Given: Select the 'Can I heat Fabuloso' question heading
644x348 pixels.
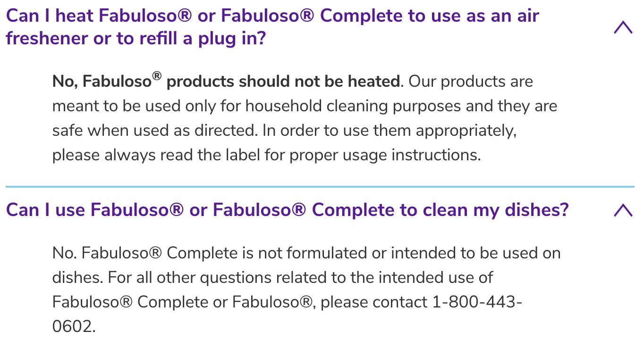Looking at the screenshot, I should pyautogui.click(x=272, y=27).
